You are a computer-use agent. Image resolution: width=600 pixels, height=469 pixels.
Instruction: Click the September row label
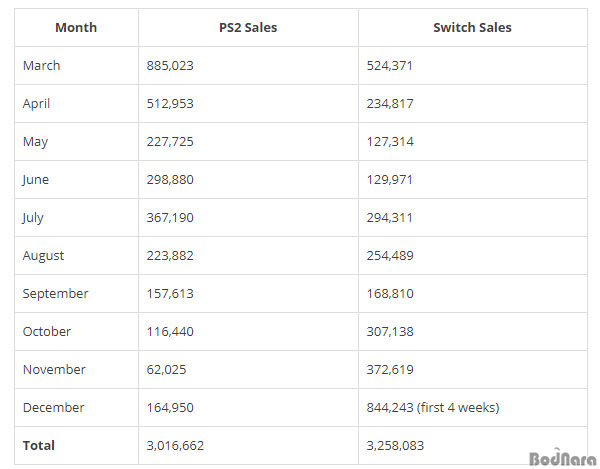tap(56, 294)
